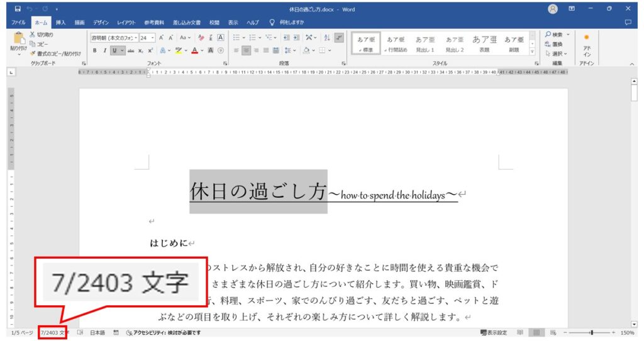Click the Italic formatting icon

pos(104,50)
